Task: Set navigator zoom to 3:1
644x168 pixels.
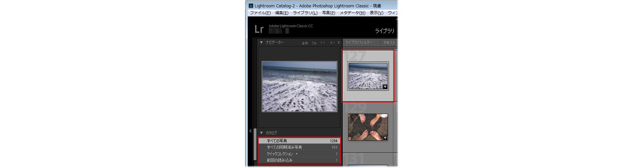Action: coord(332,43)
